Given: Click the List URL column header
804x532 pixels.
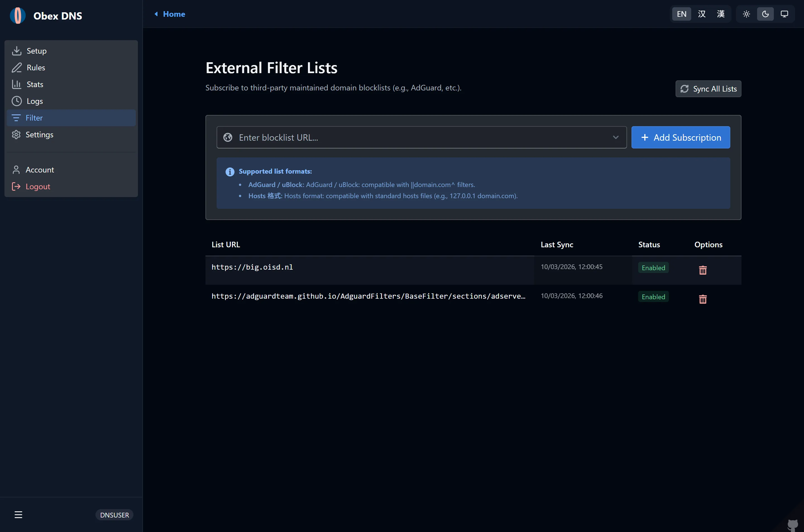Looking at the screenshot, I should tap(226, 245).
